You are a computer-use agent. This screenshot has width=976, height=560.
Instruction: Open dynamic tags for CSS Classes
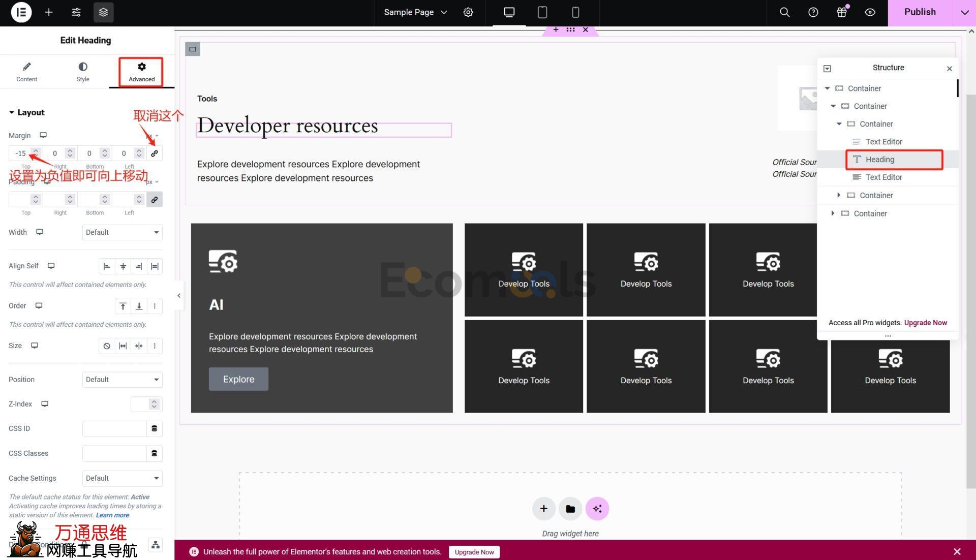pyautogui.click(x=155, y=453)
